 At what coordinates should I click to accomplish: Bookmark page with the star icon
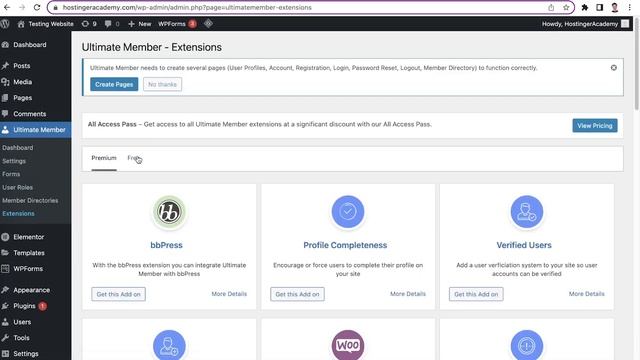pyautogui.click(x=566, y=7)
